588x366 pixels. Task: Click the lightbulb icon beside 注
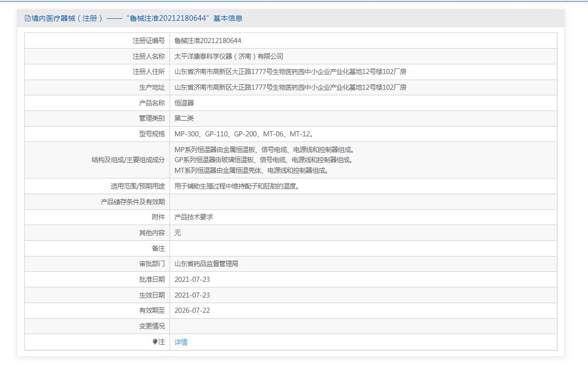(155, 342)
